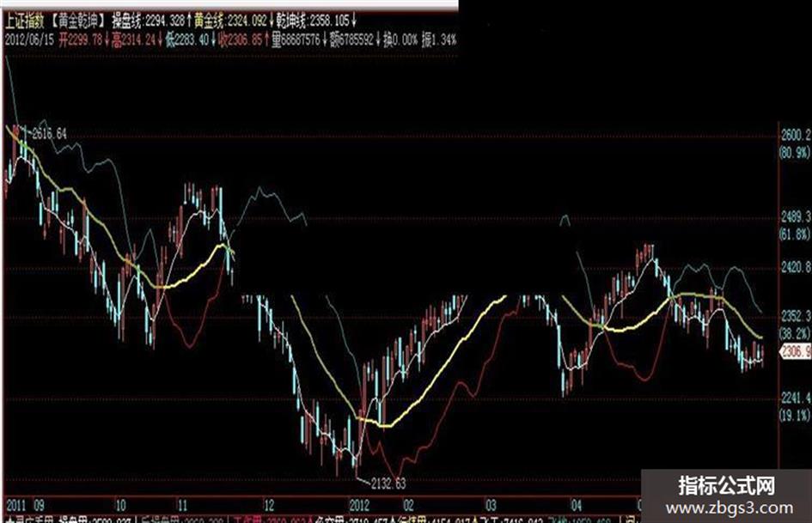The image size is (812, 523).
Task: Click the 03 month marker on time axis
Action: [x=491, y=505]
